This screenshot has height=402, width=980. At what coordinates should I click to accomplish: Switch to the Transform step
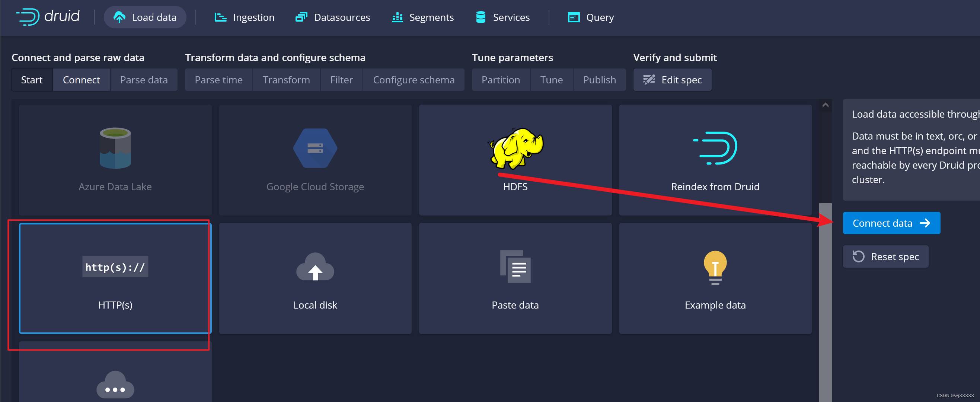pos(287,80)
